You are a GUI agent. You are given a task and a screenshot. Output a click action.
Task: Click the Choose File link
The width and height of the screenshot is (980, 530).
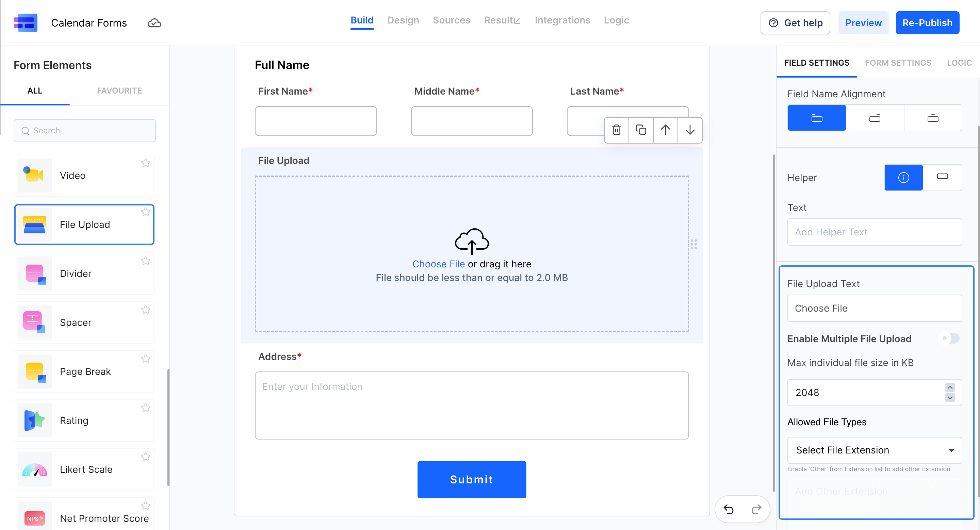(438, 264)
